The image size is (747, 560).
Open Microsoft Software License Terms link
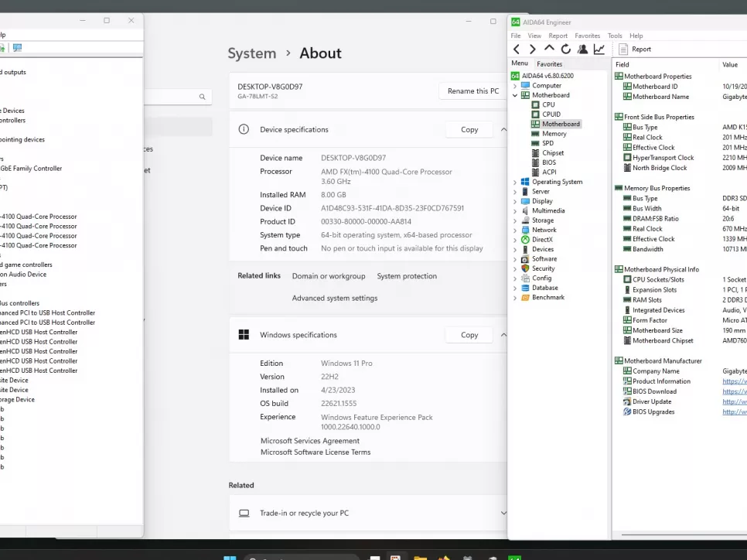(x=316, y=452)
